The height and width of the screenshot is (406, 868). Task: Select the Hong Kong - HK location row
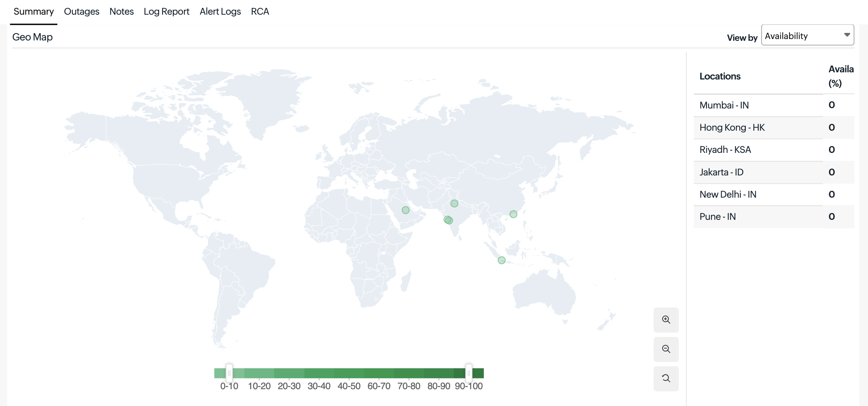tap(732, 127)
